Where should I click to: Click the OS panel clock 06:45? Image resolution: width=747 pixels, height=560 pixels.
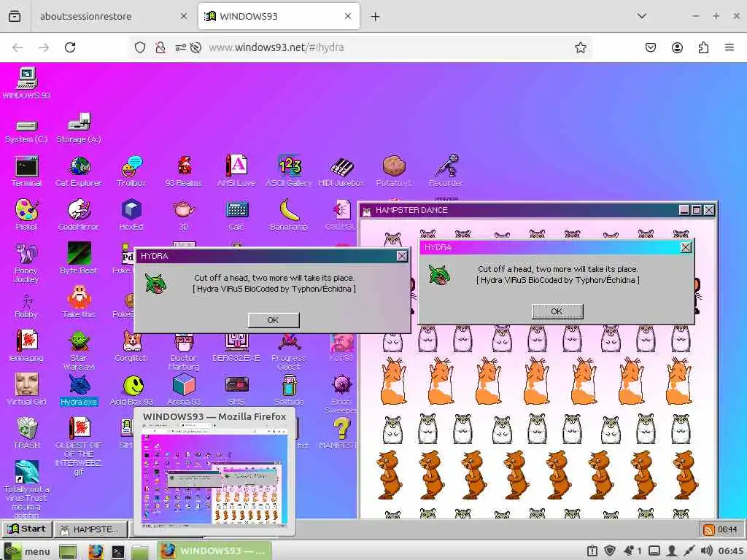pos(730,551)
